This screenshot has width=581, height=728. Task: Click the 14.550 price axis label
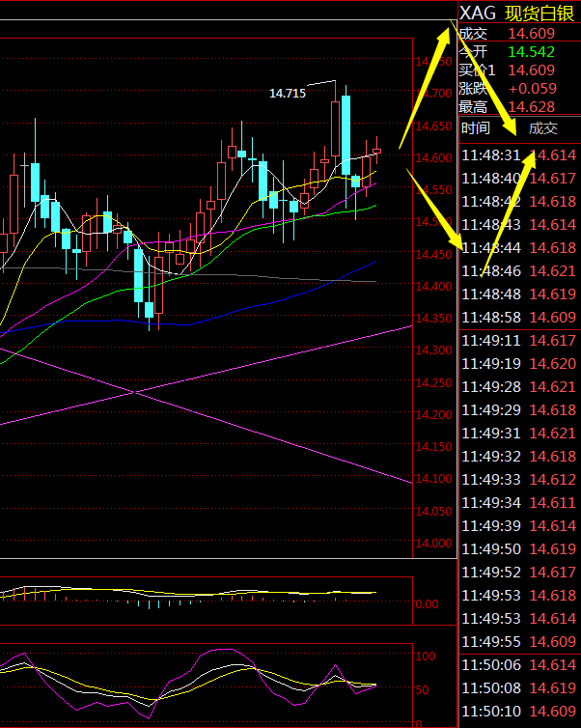coord(433,190)
